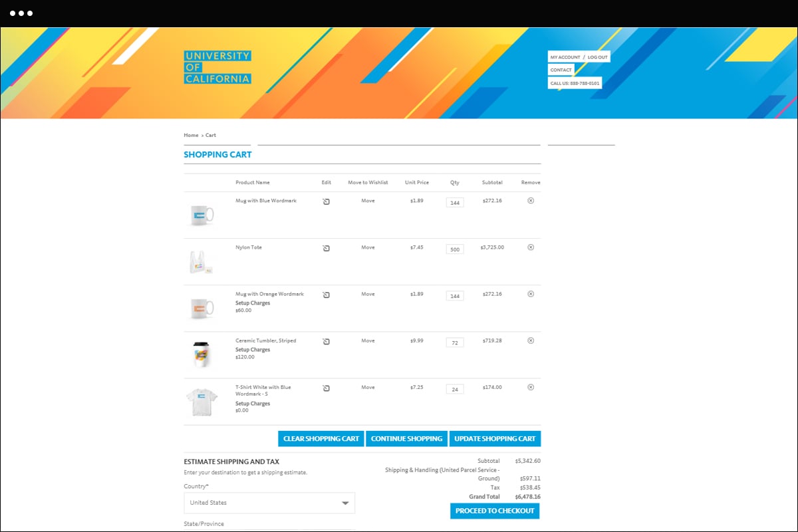Remove Mug with Orange Wordmark from cart

530,294
